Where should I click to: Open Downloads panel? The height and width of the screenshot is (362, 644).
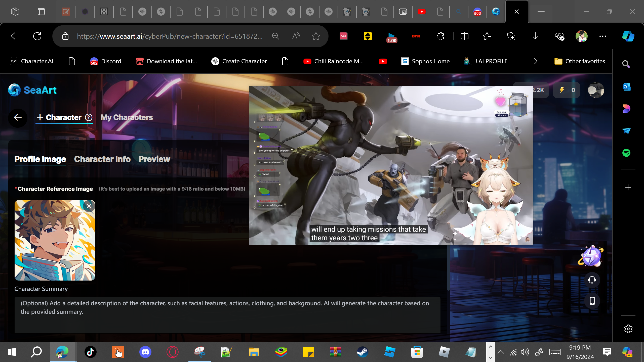pos(535,36)
